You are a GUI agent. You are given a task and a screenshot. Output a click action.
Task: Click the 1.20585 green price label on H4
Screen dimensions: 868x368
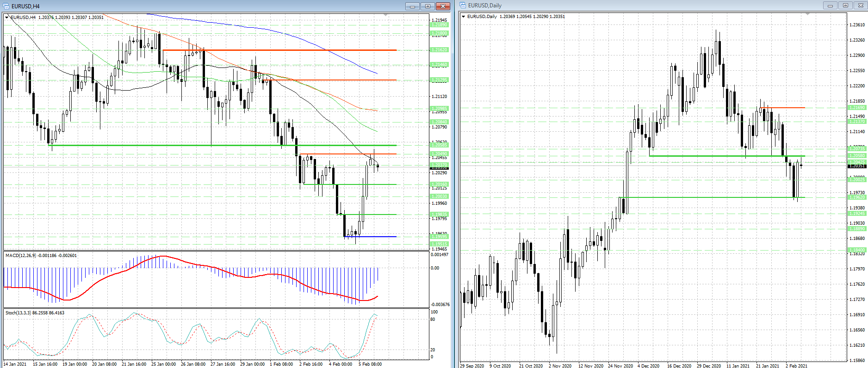click(x=439, y=145)
